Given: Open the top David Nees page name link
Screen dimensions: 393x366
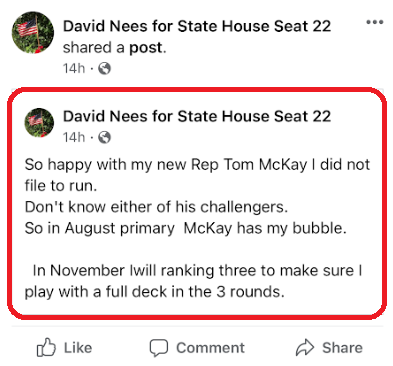Looking at the screenshot, I should click(x=197, y=26).
